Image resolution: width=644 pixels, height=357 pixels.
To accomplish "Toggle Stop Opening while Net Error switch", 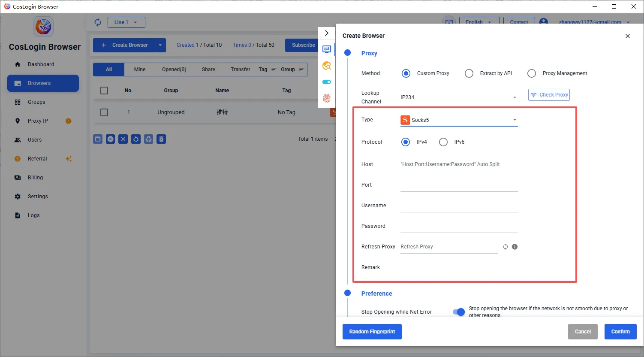I will point(459,312).
